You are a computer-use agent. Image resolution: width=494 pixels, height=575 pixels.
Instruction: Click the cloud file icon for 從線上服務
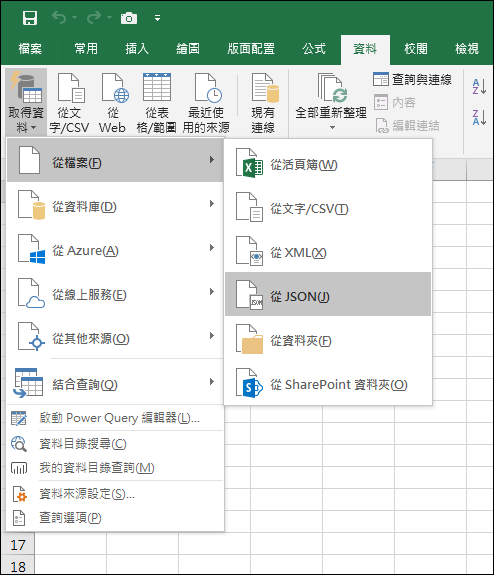tap(32, 293)
